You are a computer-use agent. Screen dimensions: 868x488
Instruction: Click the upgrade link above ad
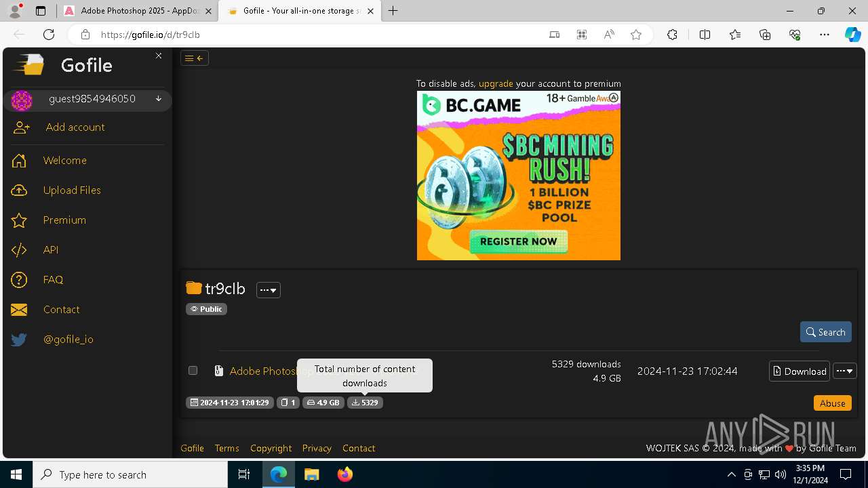(x=496, y=84)
